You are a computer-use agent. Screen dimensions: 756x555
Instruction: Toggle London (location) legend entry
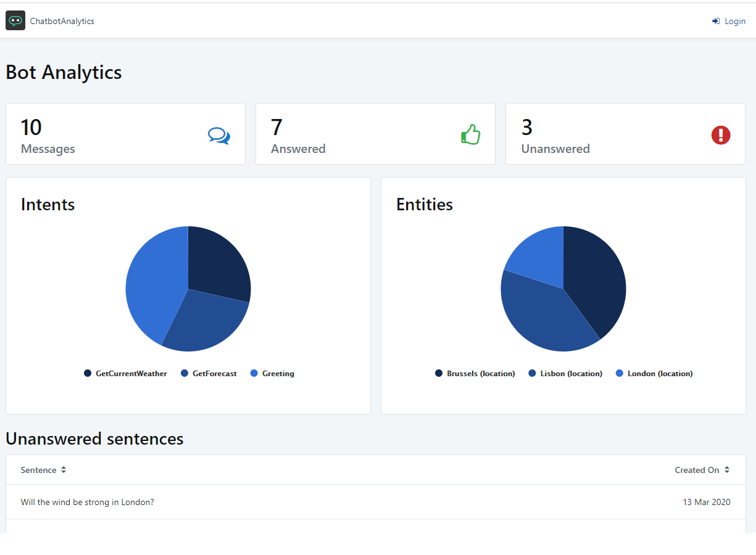tap(655, 373)
